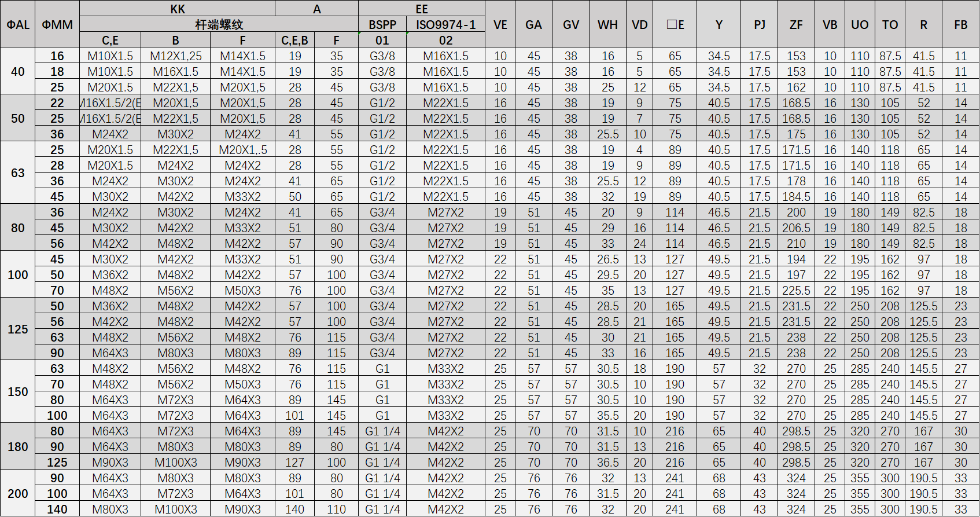Select the 杆端螺纹 merged header cell

pyautogui.click(x=219, y=24)
